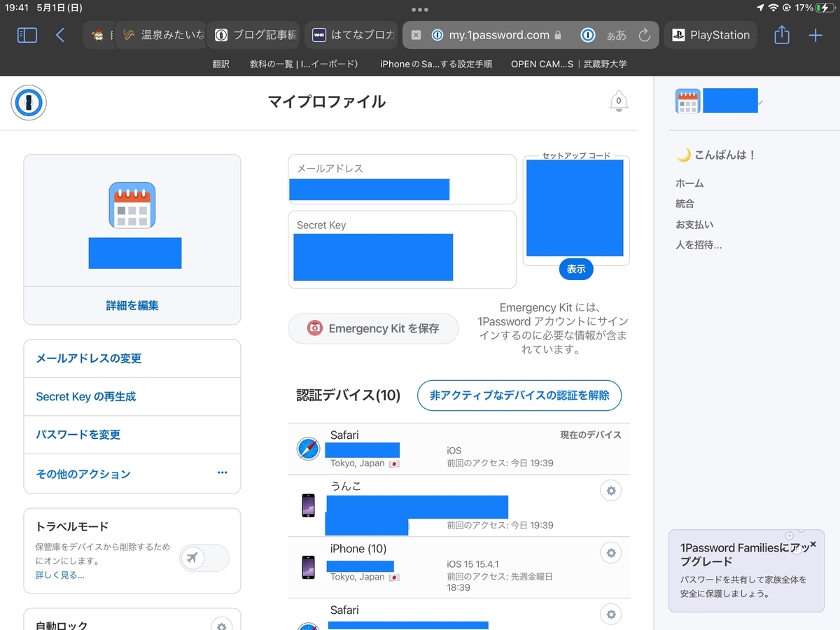Click Secret Key field

(x=402, y=250)
